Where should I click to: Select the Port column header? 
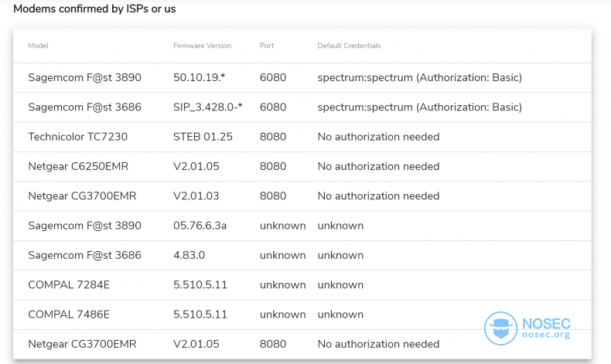267,46
